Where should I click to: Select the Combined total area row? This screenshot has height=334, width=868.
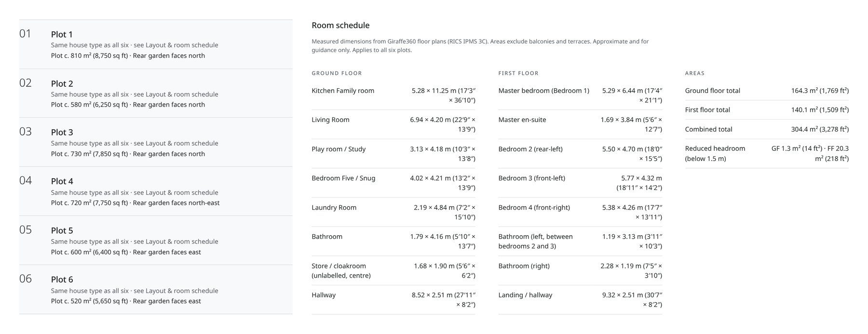pyautogui.click(x=767, y=129)
